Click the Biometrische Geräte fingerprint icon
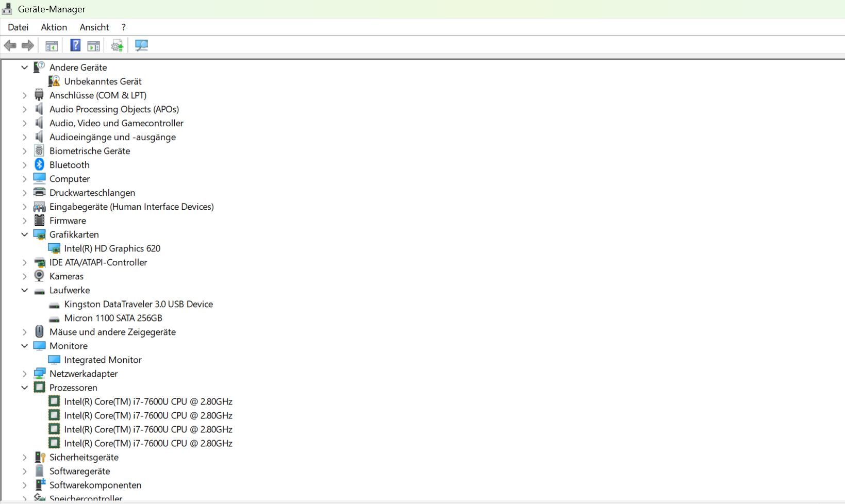 [39, 150]
